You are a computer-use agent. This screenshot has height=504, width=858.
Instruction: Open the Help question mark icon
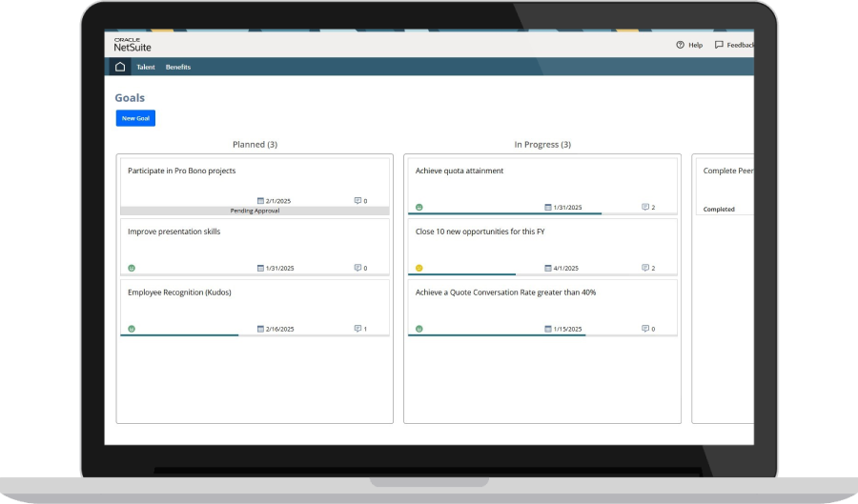pos(680,45)
